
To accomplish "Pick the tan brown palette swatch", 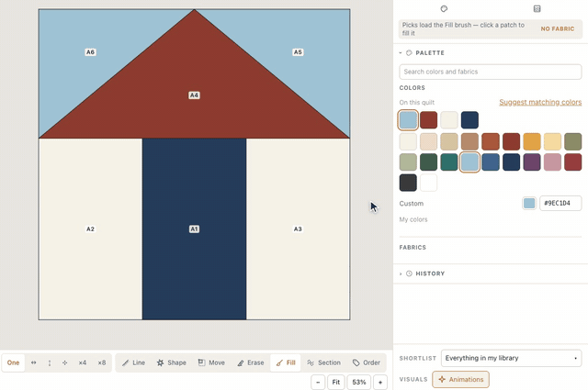I will [x=469, y=141].
